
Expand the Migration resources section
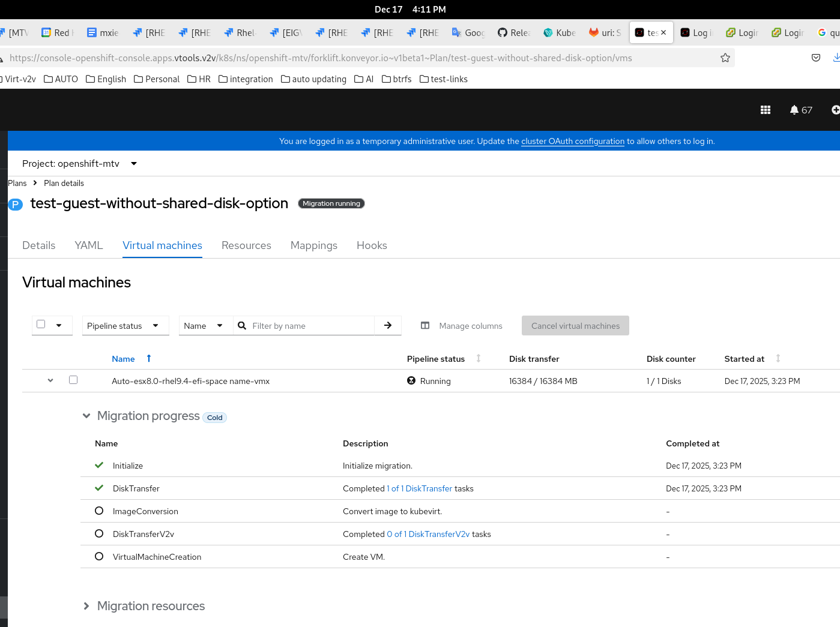pyautogui.click(x=86, y=606)
